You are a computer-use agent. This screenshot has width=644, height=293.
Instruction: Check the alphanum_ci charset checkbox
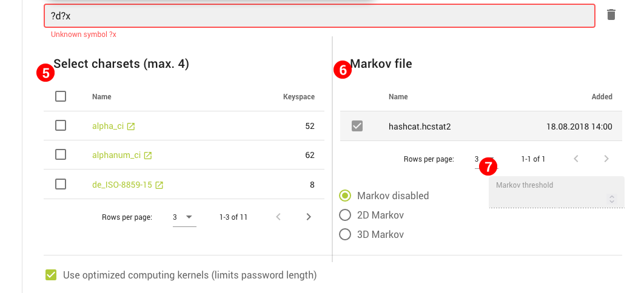point(61,154)
